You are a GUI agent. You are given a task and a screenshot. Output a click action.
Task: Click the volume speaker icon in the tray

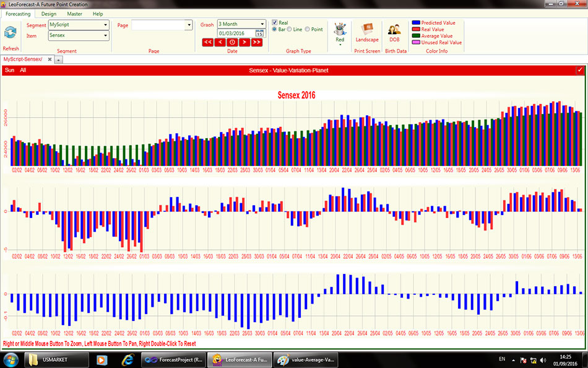tap(543, 361)
